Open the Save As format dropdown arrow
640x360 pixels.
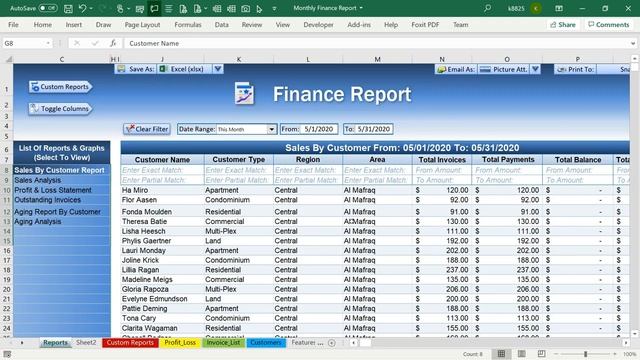(218, 69)
